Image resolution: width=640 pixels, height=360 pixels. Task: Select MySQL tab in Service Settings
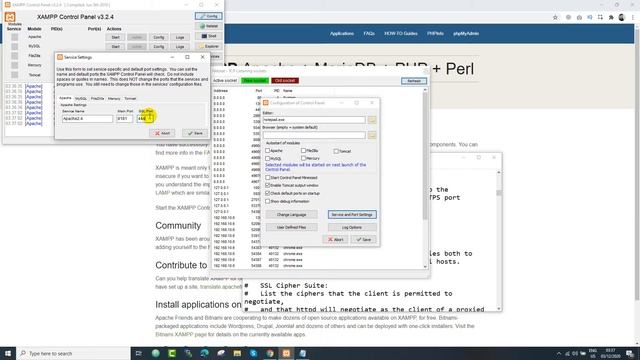tap(81, 98)
